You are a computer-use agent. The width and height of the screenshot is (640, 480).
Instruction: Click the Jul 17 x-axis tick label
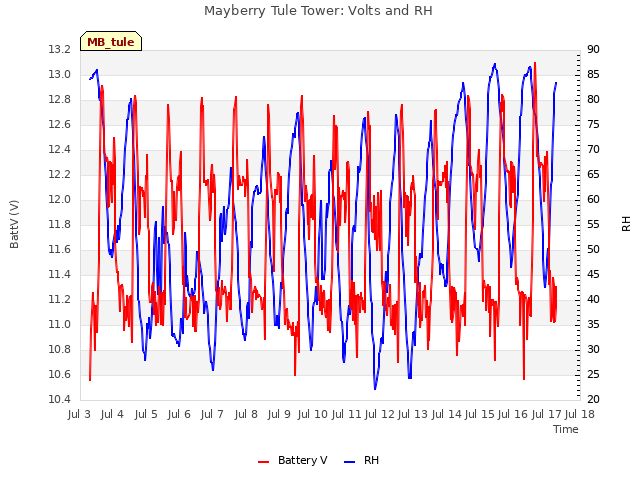(x=547, y=414)
